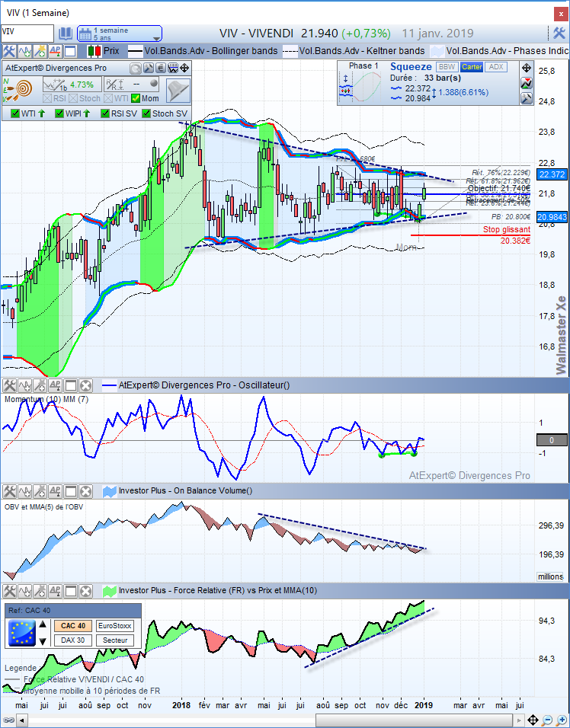
Task: Click Bollinger bands legend line swatch
Action: 135,51
